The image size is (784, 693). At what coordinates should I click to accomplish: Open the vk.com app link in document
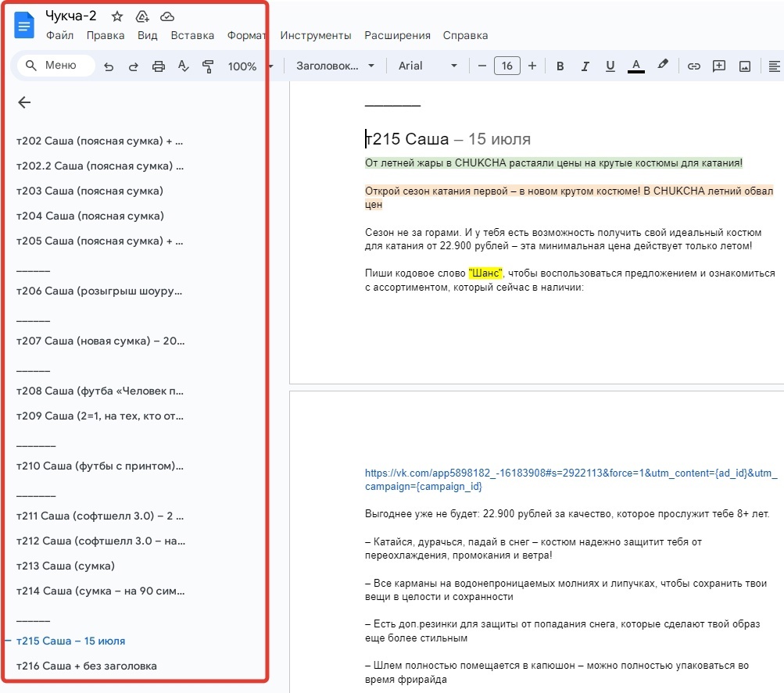571,480
